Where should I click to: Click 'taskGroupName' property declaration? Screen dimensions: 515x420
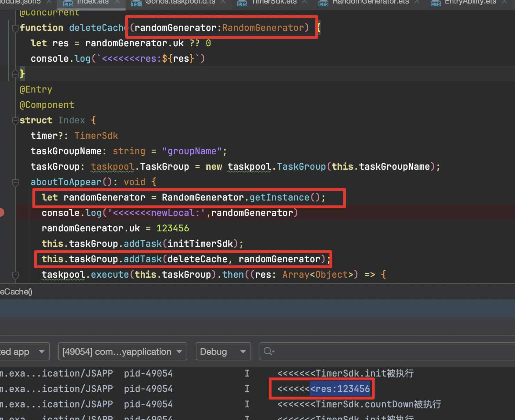(66, 151)
